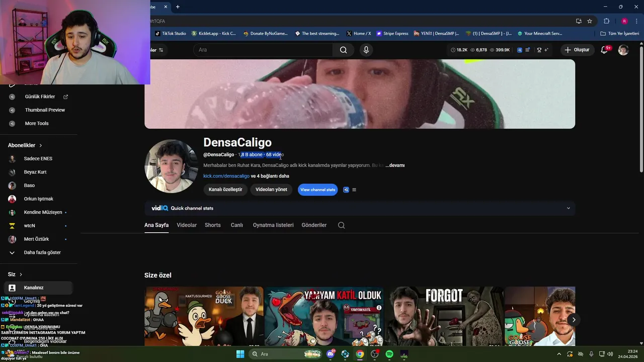Image resolution: width=644 pixels, height=362 pixels.
Task: Click the Oluştur create button
Action: click(577, 50)
